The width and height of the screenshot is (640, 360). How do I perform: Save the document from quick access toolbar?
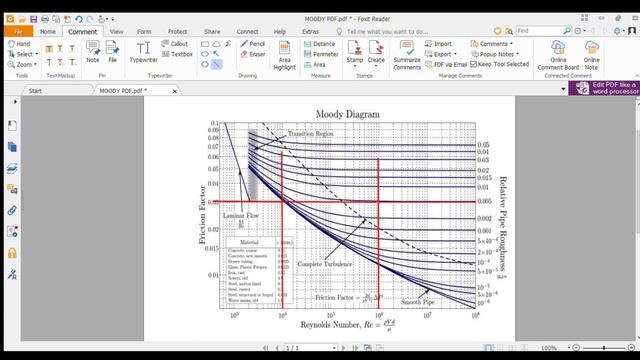click(x=33, y=19)
